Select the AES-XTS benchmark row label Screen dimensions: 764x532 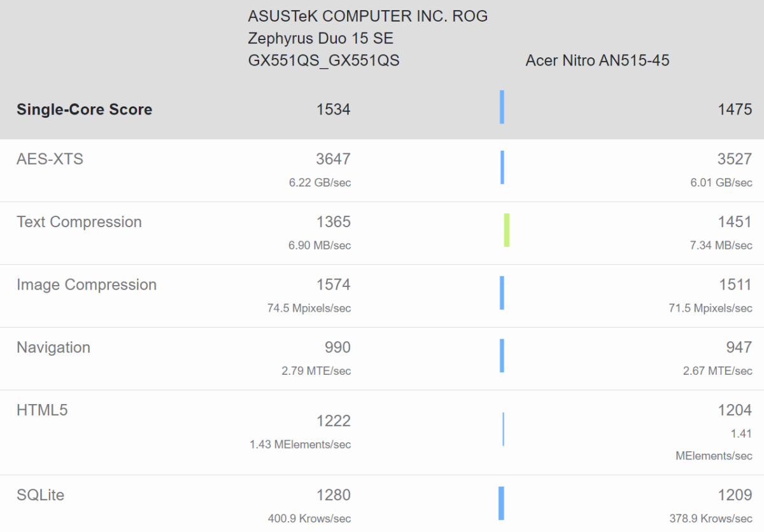pyautogui.click(x=49, y=159)
